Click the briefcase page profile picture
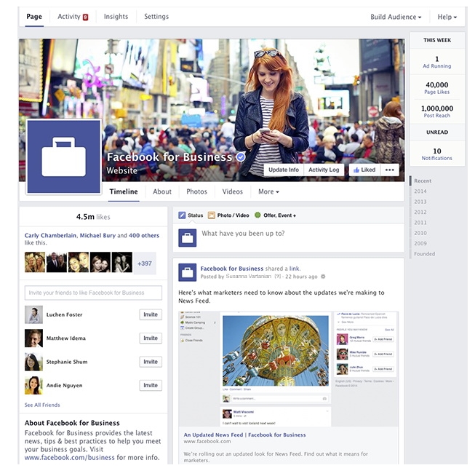 click(x=64, y=156)
